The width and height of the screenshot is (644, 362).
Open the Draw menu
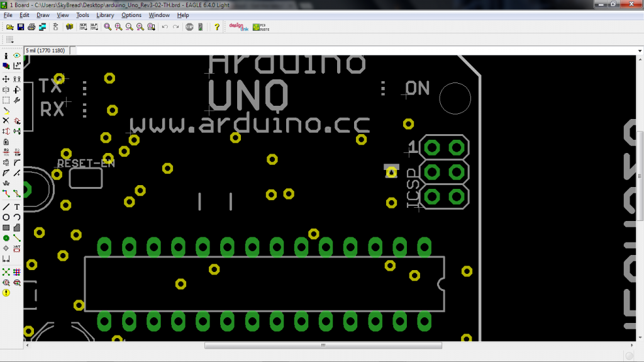click(43, 15)
